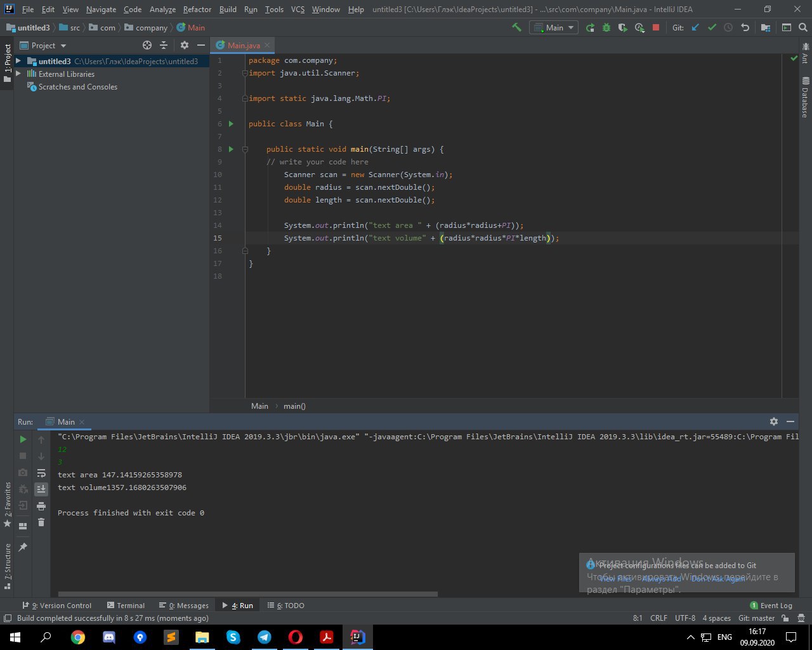Expand the External Libraries node
This screenshot has width=812, height=650.
click(x=18, y=74)
